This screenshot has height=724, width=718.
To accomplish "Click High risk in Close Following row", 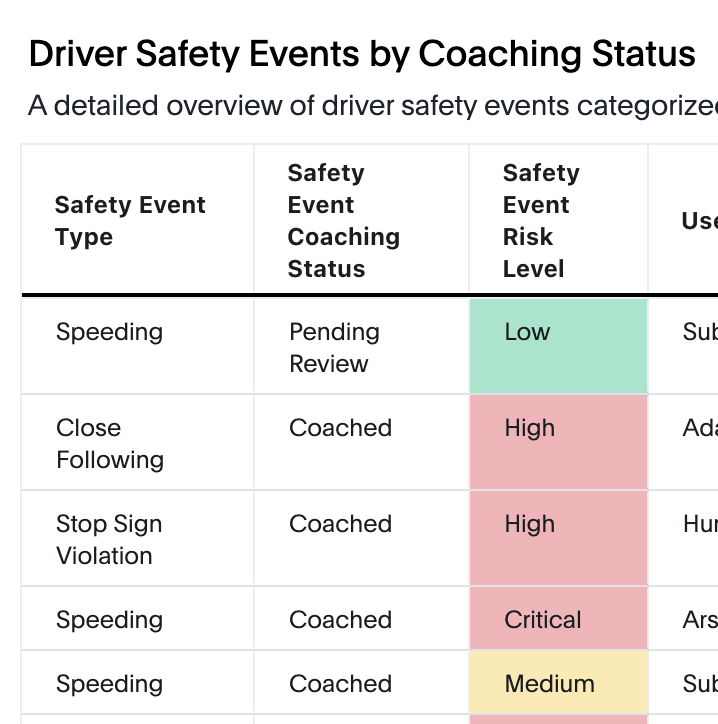I will click(x=558, y=441).
